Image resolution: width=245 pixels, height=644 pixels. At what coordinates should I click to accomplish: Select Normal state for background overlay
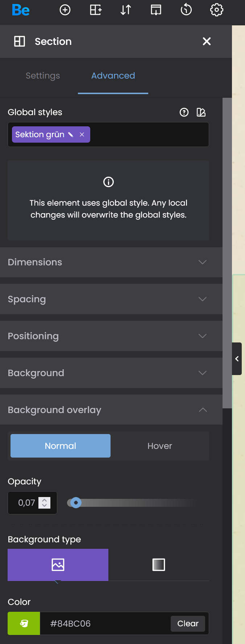pyautogui.click(x=61, y=446)
